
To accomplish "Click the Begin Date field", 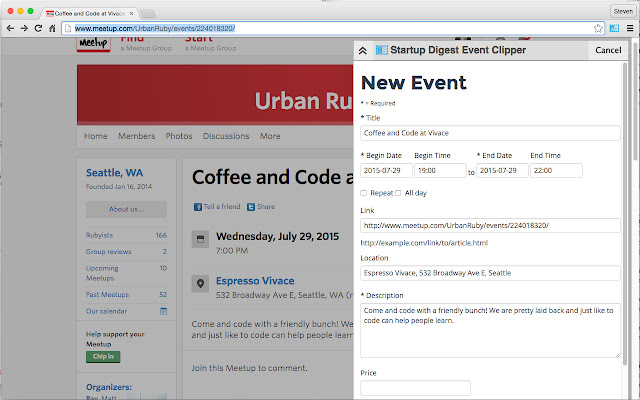I will click(x=386, y=171).
